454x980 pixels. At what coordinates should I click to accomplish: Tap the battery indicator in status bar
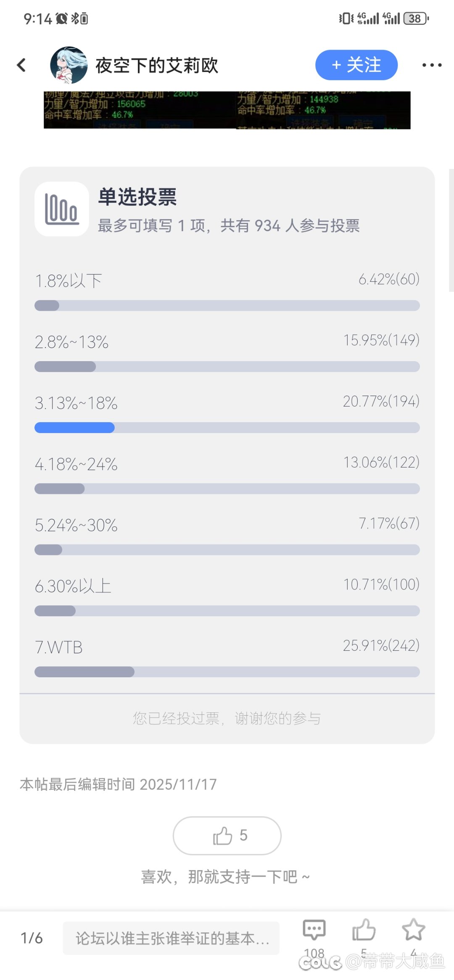pyautogui.click(x=415, y=18)
